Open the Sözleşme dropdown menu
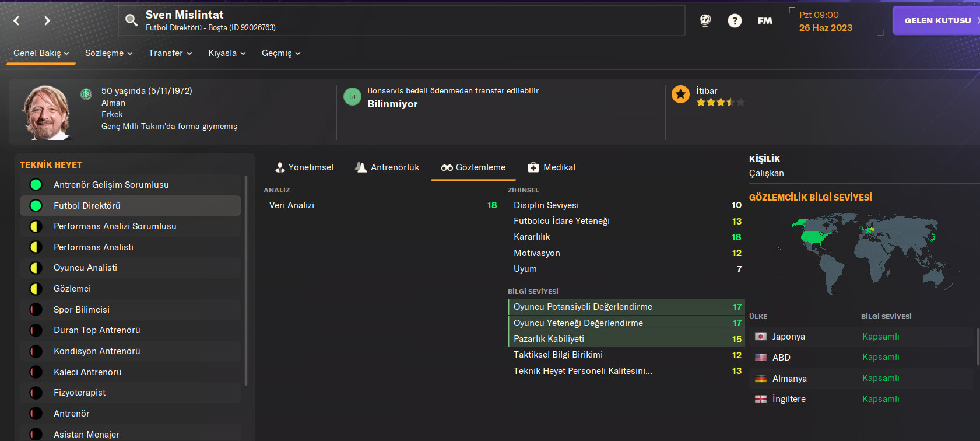Screen dimensions: 980x441 point(108,53)
